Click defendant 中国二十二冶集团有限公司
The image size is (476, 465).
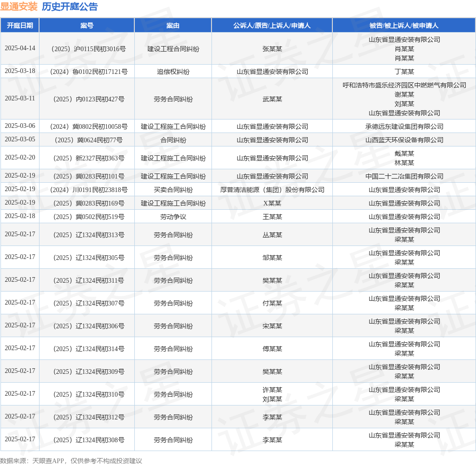click(404, 176)
